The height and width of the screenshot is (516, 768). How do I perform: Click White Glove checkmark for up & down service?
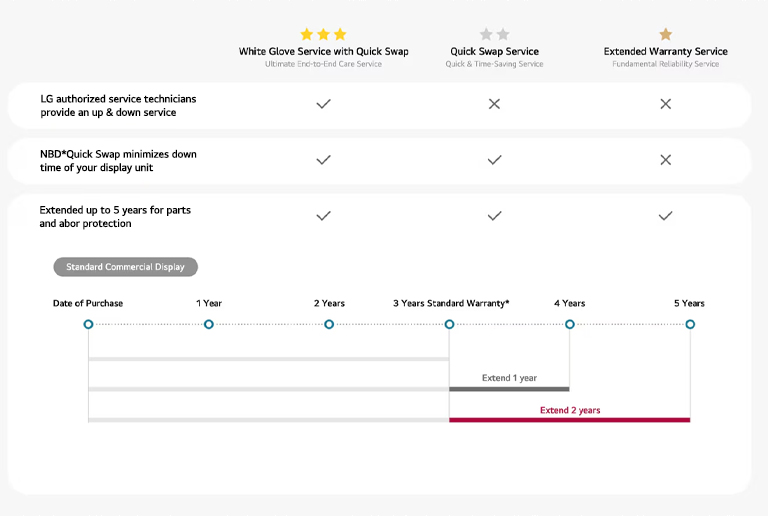pos(323,104)
